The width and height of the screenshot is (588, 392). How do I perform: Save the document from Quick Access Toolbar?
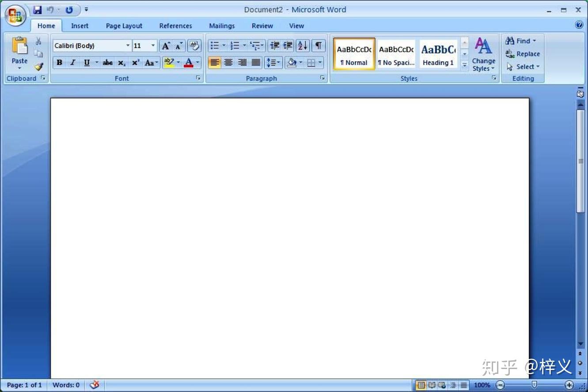pos(38,10)
